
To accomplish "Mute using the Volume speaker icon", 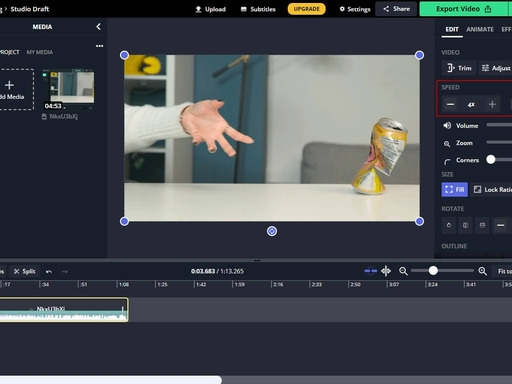I will [x=447, y=126].
